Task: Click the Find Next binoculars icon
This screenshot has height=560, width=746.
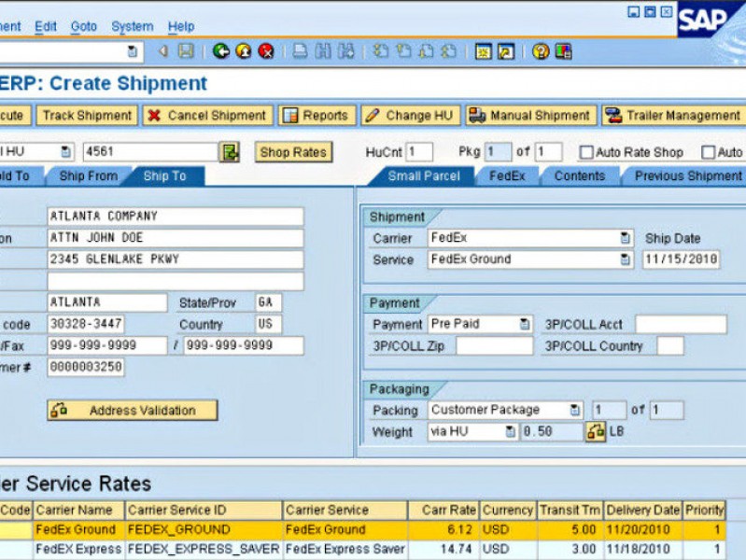Action: point(345,51)
